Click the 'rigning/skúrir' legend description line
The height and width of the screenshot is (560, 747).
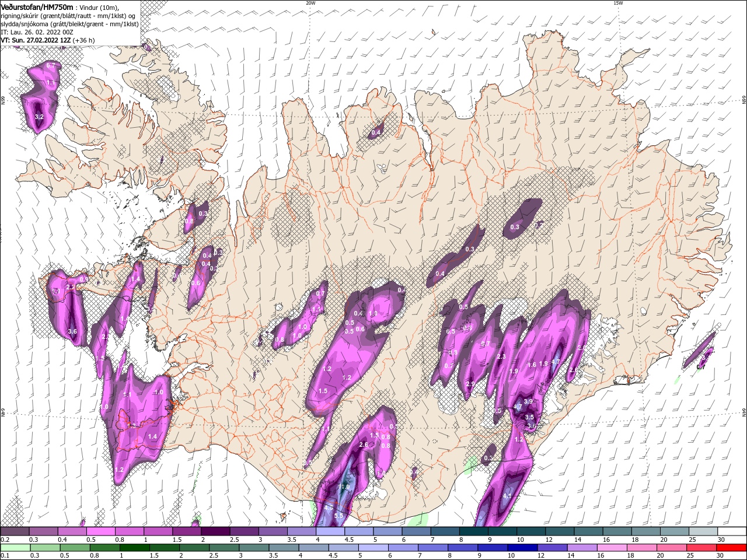click(x=69, y=16)
